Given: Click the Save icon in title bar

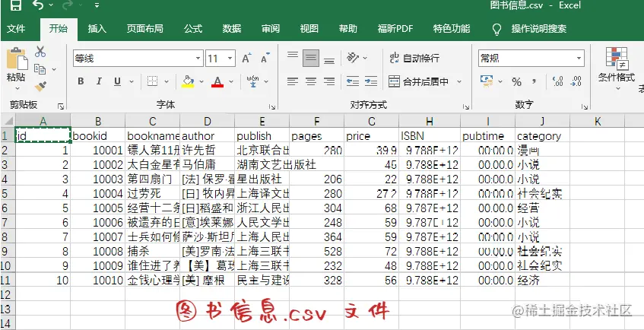Looking at the screenshot, I should tap(16, 5).
